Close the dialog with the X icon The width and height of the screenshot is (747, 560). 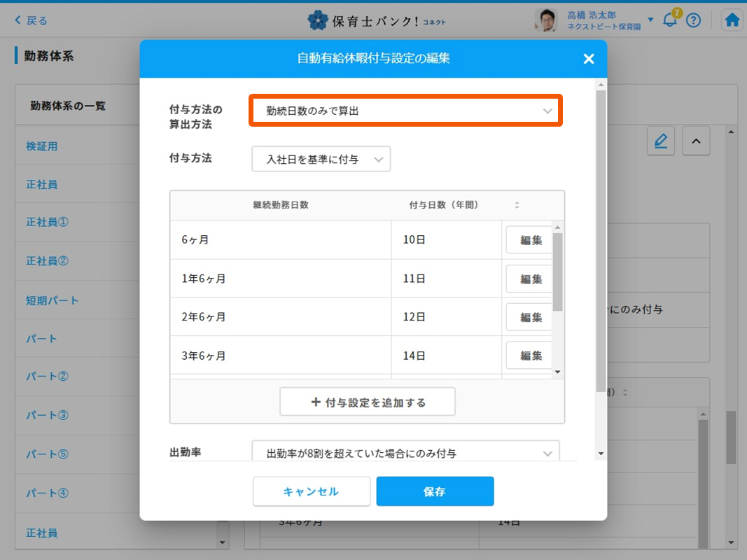(588, 59)
